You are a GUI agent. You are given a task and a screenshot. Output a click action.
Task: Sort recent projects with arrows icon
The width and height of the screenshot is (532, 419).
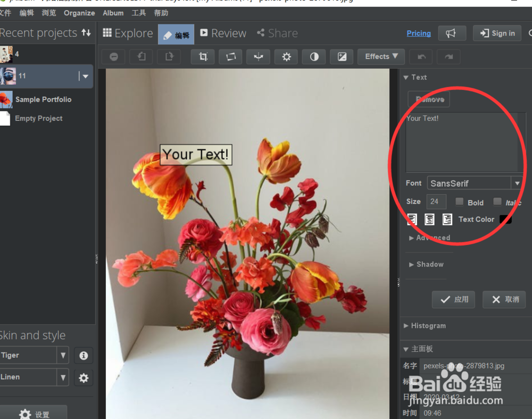(x=86, y=32)
